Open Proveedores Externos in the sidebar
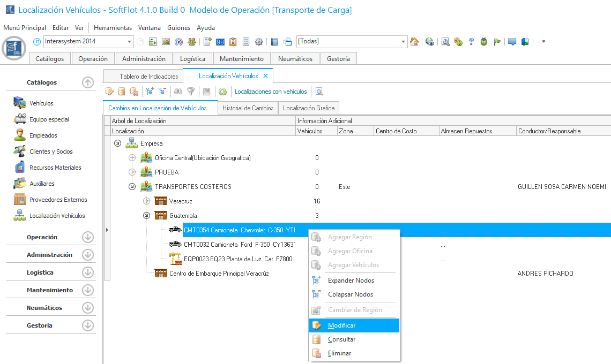 click(x=58, y=200)
